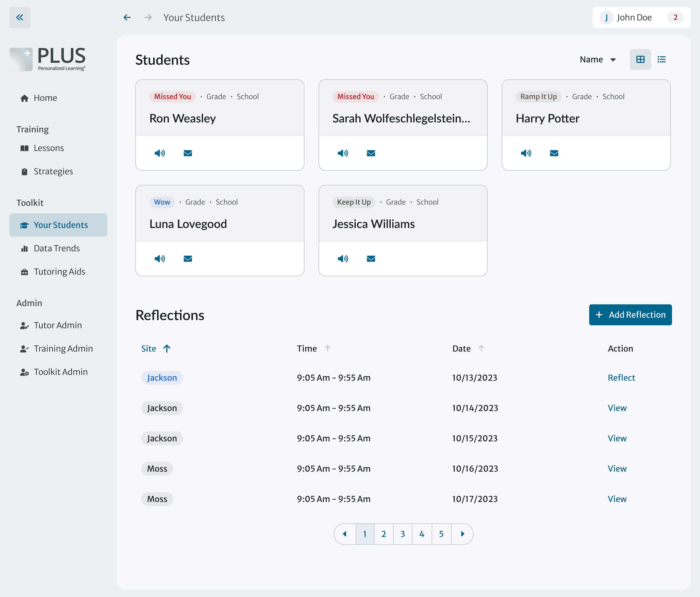Screen dimensions: 700x597
Task: Open Luna Lovegood's student card
Action: [x=220, y=230]
